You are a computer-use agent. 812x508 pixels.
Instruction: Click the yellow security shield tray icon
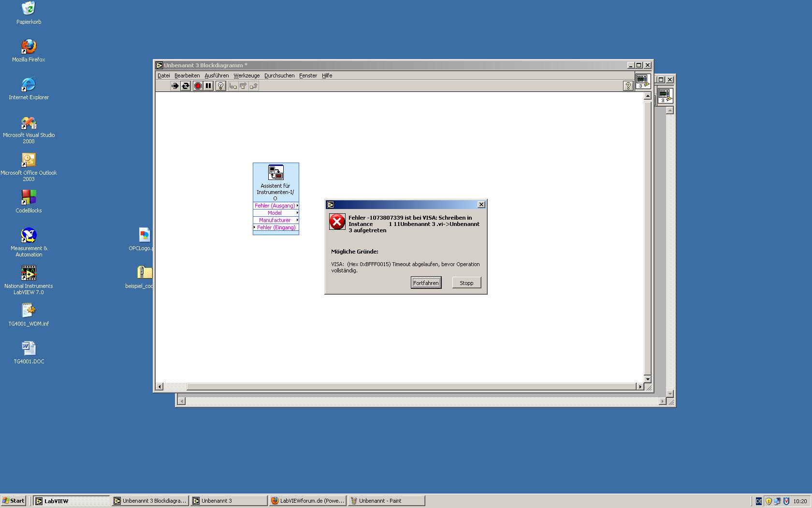[x=768, y=501]
